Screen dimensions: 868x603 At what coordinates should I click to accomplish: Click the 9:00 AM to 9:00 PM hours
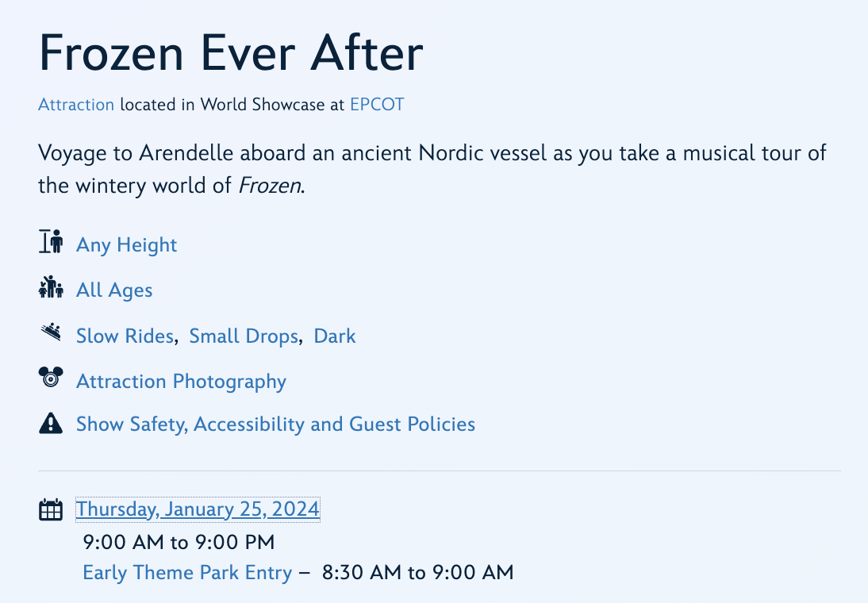pos(179,543)
